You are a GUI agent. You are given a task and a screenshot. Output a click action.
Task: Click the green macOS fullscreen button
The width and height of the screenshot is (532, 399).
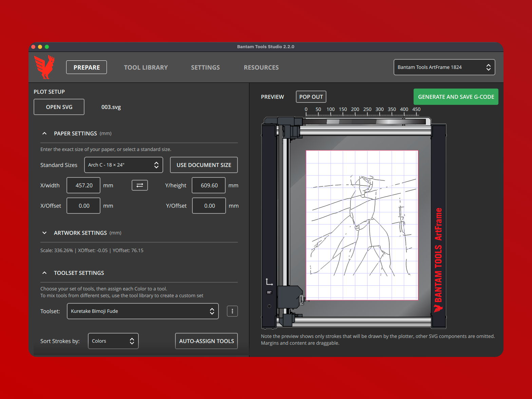pos(47,47)
